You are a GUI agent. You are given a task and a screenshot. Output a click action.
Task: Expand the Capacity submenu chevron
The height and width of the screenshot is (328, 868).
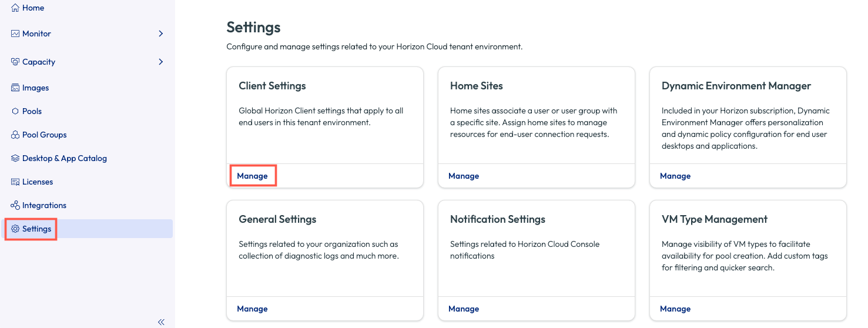160,62
